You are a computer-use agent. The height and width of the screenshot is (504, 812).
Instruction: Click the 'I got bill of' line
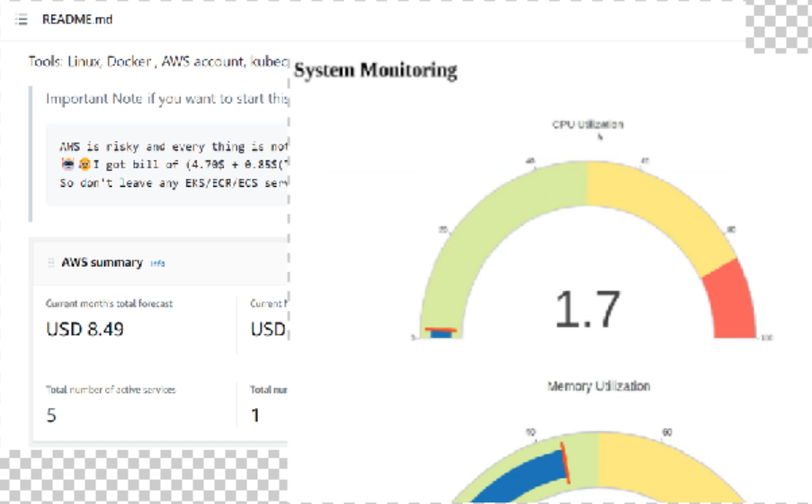coord(174,164)
